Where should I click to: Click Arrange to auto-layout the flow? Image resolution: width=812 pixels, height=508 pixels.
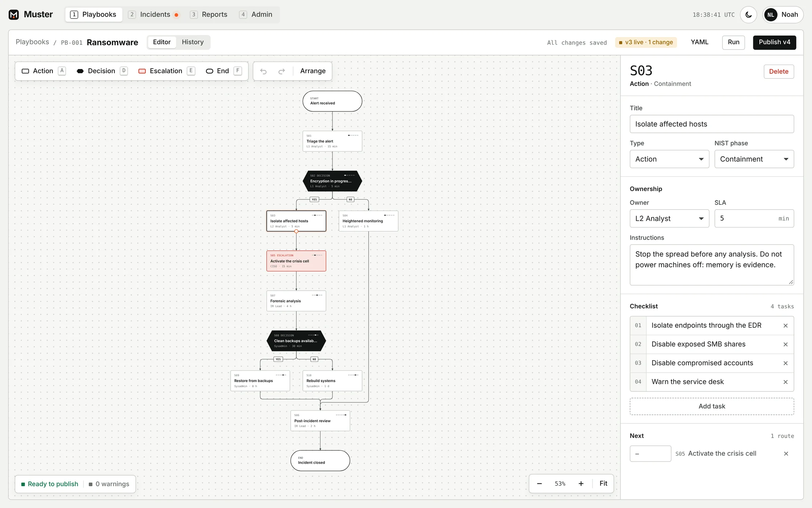[313, 71]
